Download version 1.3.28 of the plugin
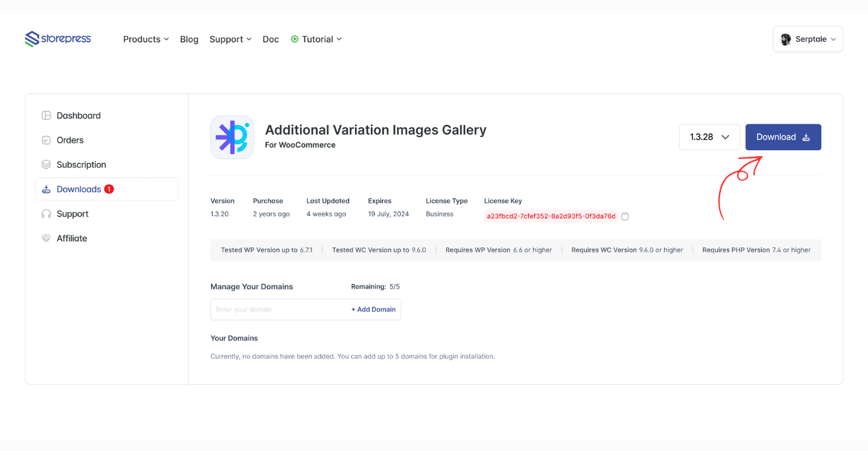This screenshot has width=868, height=451. 783,137
